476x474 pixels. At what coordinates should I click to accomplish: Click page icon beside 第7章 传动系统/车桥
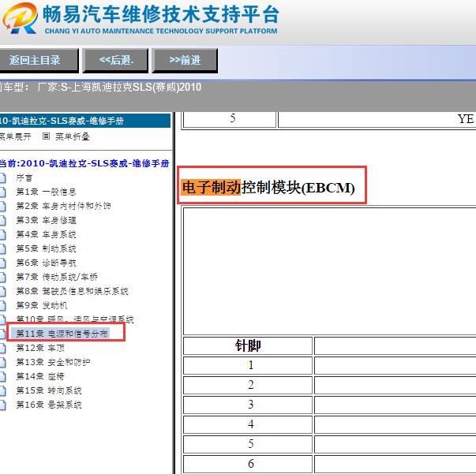[x=2, y=277]
